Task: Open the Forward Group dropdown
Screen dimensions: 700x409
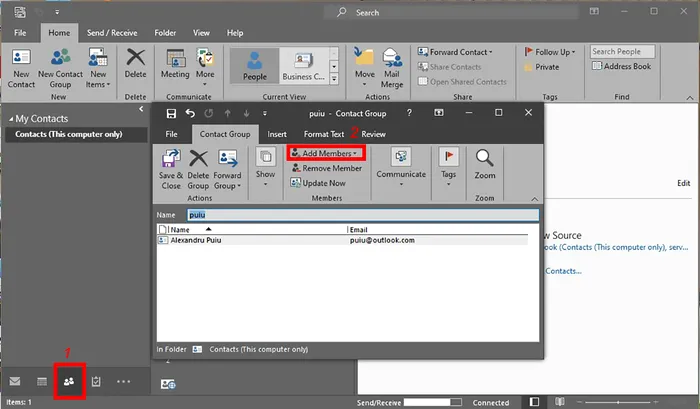Action: point(227,170)
